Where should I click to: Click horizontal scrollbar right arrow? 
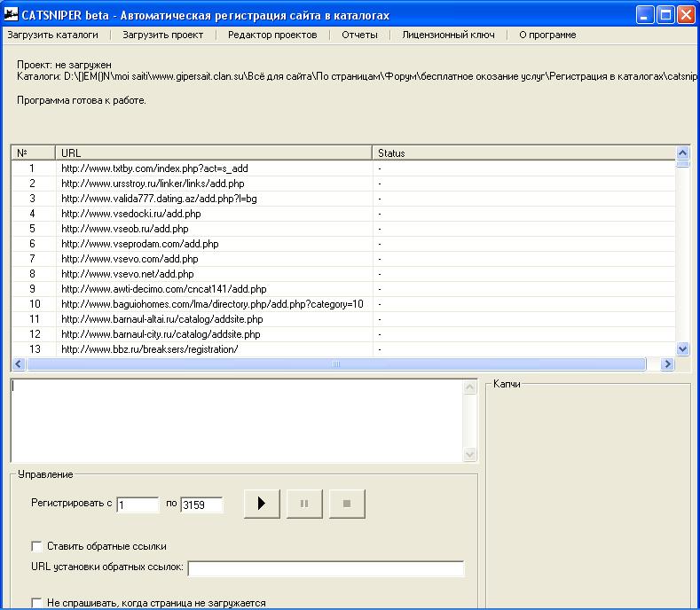667,364
